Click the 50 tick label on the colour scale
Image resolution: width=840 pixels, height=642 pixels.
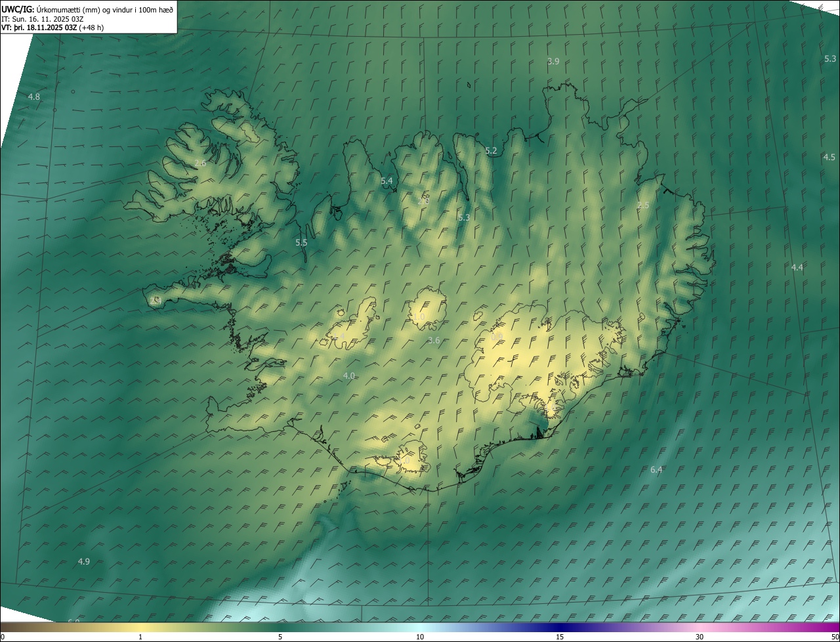(x=835, y=637)
